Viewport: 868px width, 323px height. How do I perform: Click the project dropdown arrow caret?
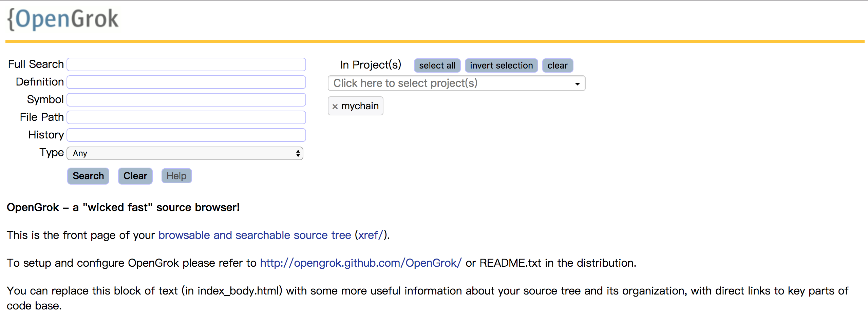coord(577,84)
